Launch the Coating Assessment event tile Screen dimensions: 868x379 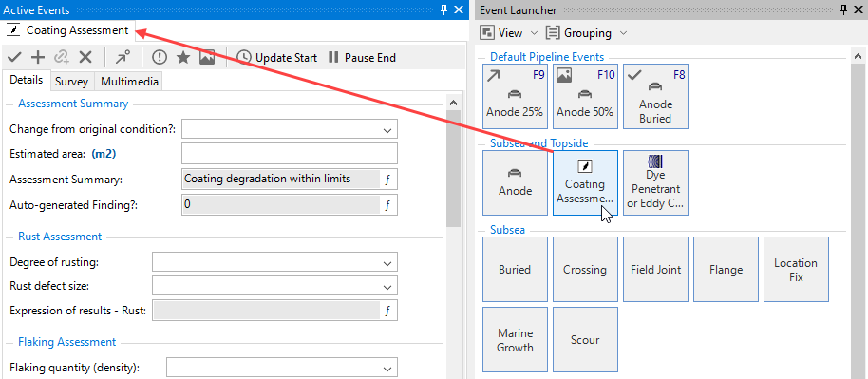point(585,182)
